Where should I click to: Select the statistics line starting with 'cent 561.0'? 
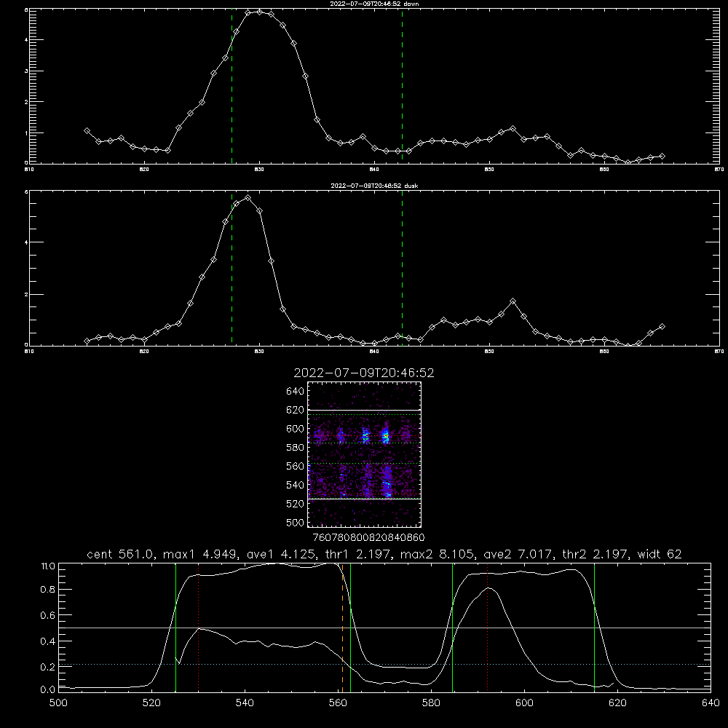tap(384, 554)
